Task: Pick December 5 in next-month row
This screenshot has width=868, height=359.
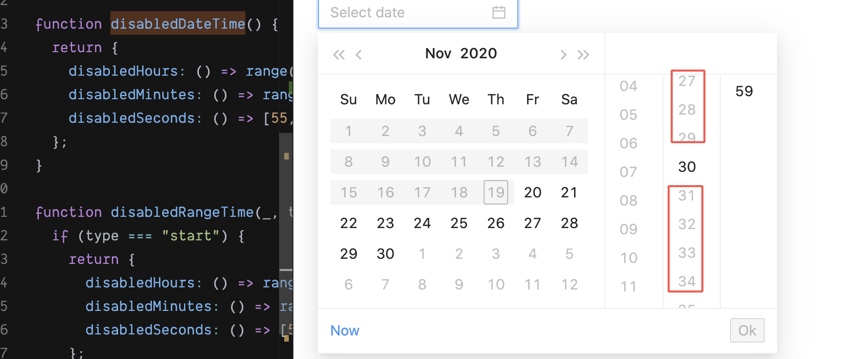Action: (569, 254)
